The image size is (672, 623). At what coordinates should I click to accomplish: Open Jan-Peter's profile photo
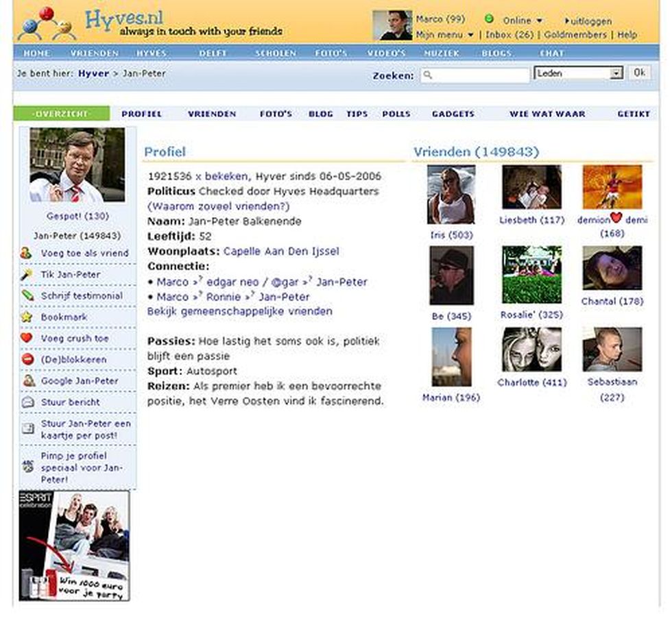(77, 165)
